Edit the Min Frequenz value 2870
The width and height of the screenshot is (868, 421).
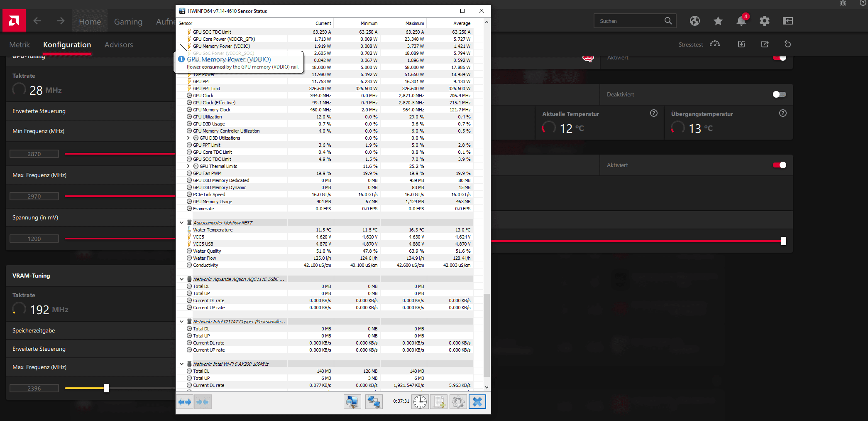pyautogui.click(x=34, y=154)
